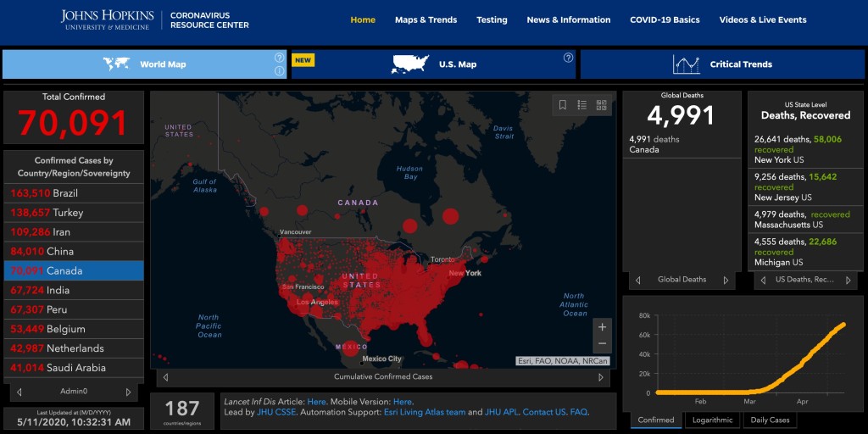
Task: Select Netherlands in the country list
Action: coord(74,348)
